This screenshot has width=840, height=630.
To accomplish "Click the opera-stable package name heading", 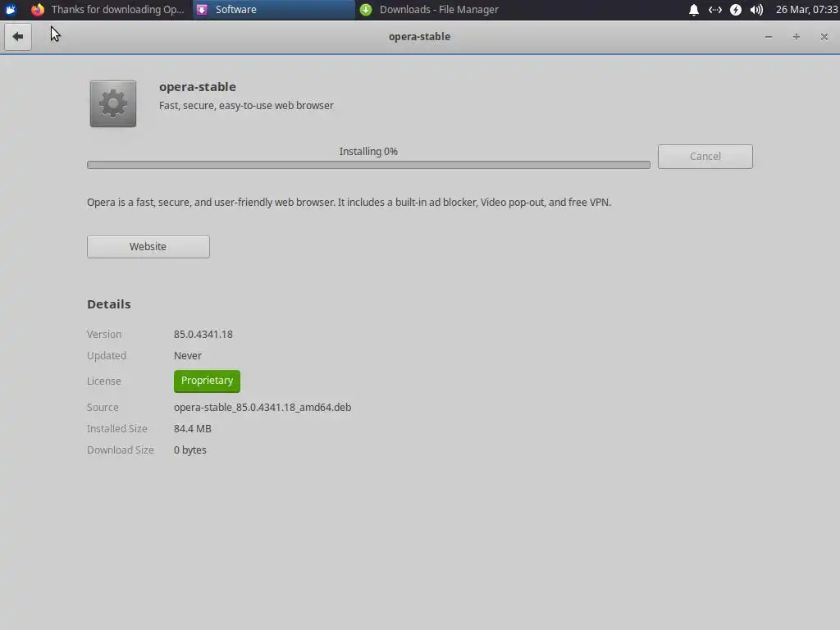I will [x=197, y=87].
